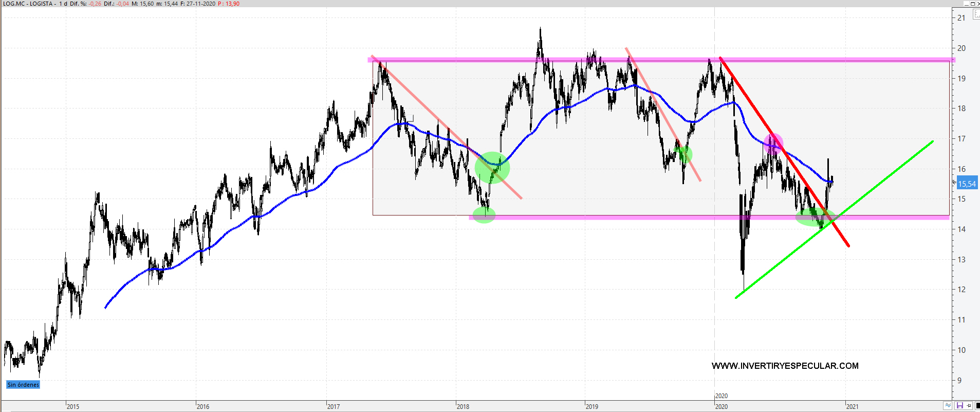
Task: Close the LOGISTA chart window
Action: click(977, 4)
